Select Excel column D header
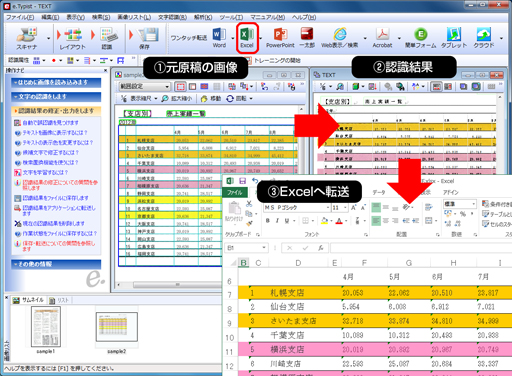This screenshot has width=512, height=376. point(298,263)
